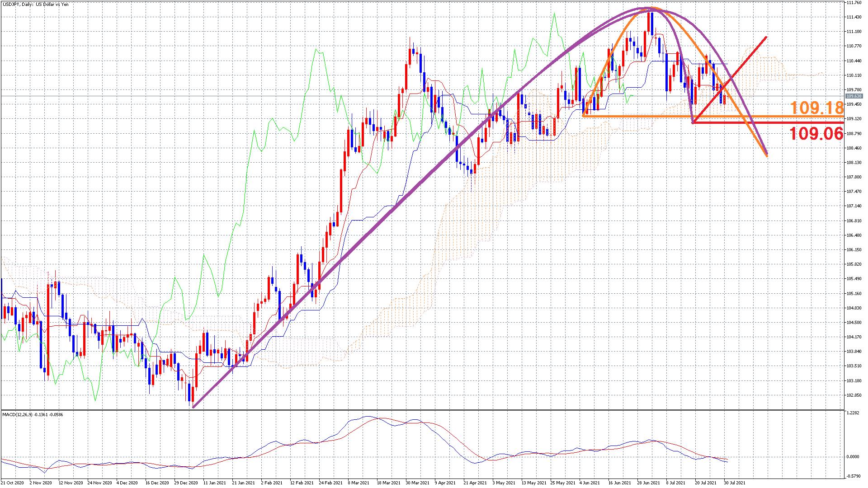Click the 11 Jan 2021 date label
This screenshot has width=868, height=488.
click(x=214, y=483)
